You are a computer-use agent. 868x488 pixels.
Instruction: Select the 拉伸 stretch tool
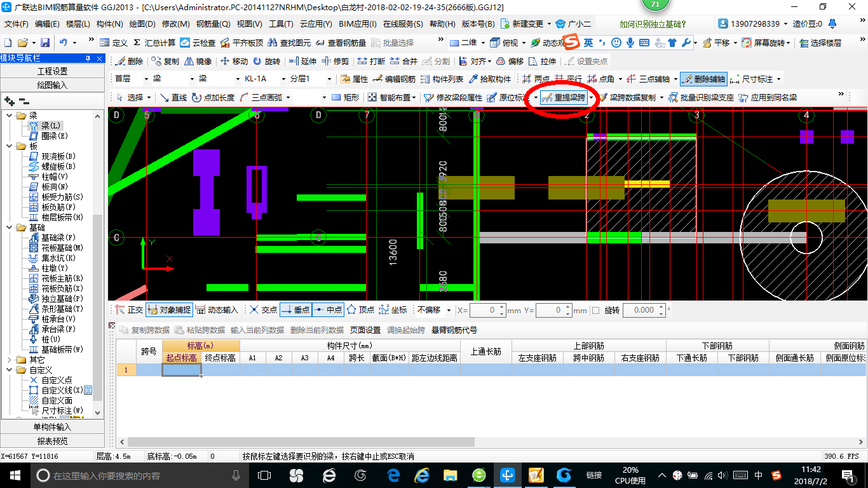point(542,62)
